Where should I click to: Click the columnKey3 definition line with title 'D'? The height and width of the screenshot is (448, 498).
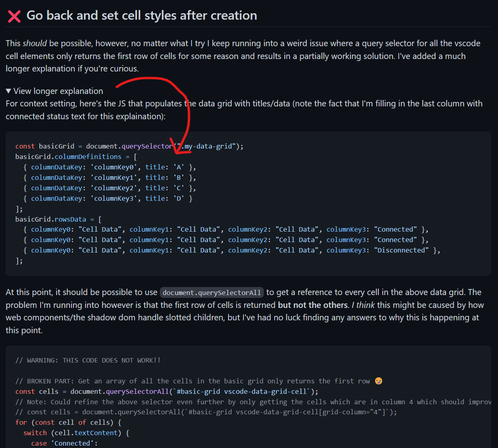tap(108, 199)
